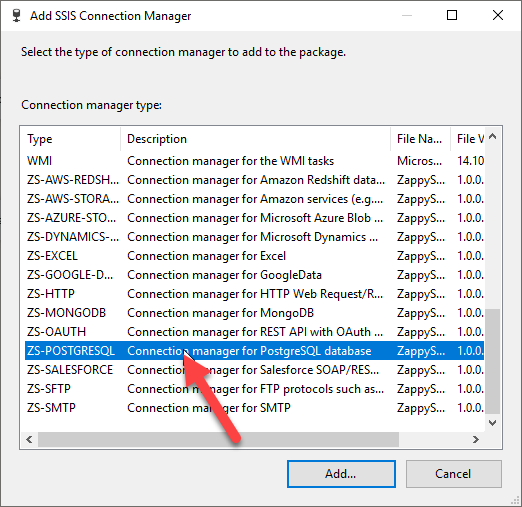The image size is (522, 507).
Task: Click the vertical scrollbar thumb
Action: tap(493, 361)
